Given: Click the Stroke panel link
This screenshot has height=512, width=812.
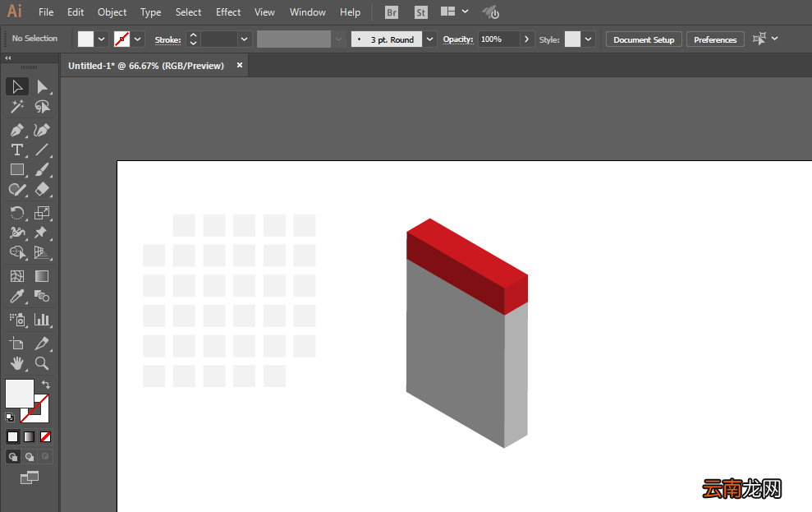Looking at the screenshot, I should [167, 40].
